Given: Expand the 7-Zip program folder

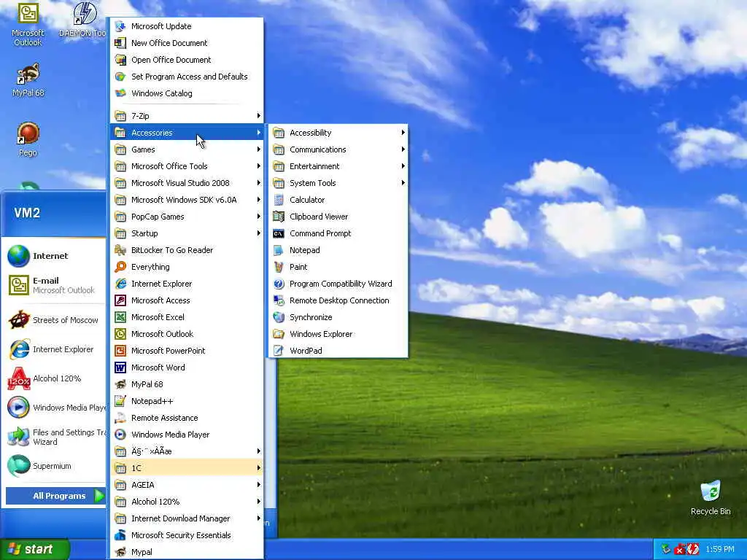Looking at the screenshot, I should click(x=187, y=116).
